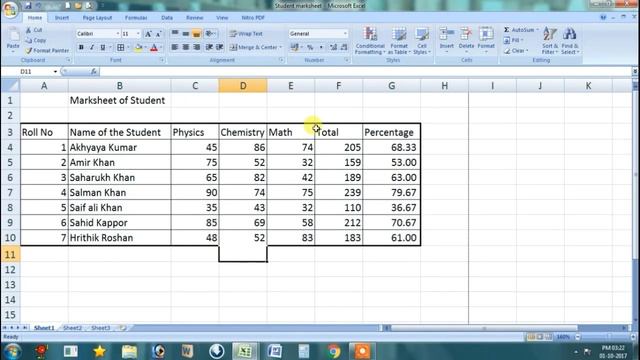640x360 pixels.
Task: Expand the Font dialog launcher
Action: 162,60
